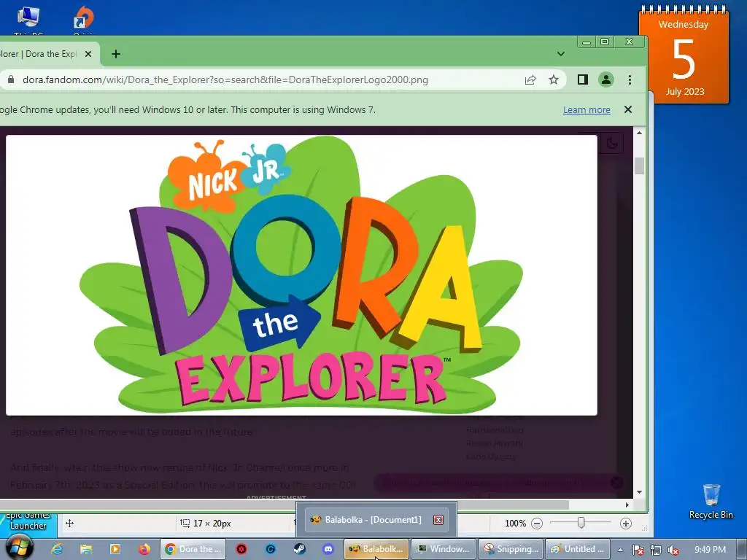
Task: Close the Balabolka preview thumbnail
Action: point(438,520)
